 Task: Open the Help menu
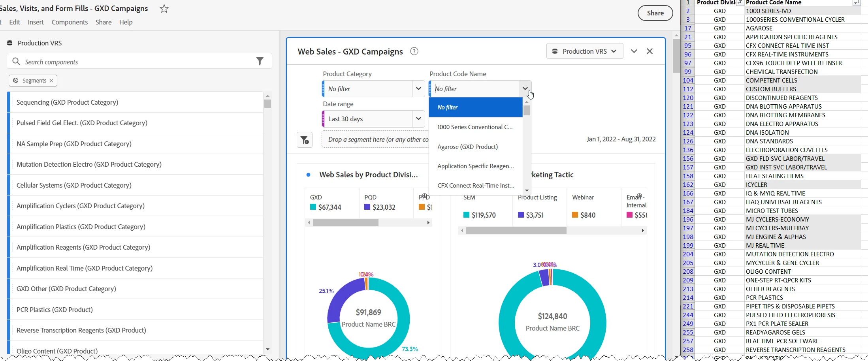point(126,22)
